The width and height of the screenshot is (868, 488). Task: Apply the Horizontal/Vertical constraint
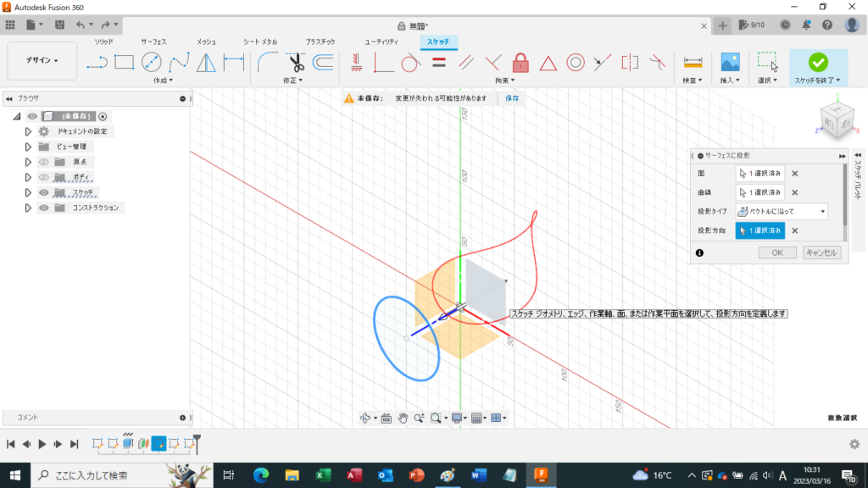click(x=357, y=62)
